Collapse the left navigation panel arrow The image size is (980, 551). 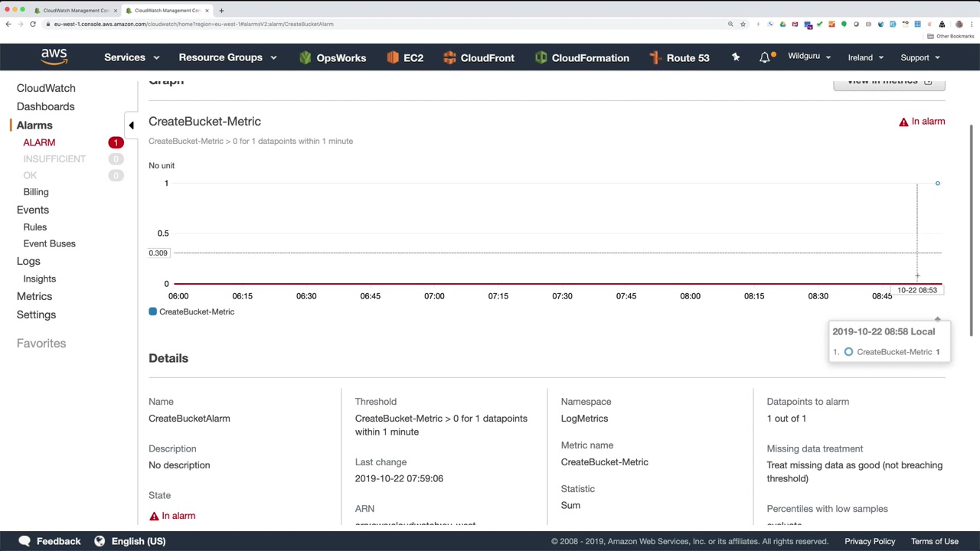131,125
